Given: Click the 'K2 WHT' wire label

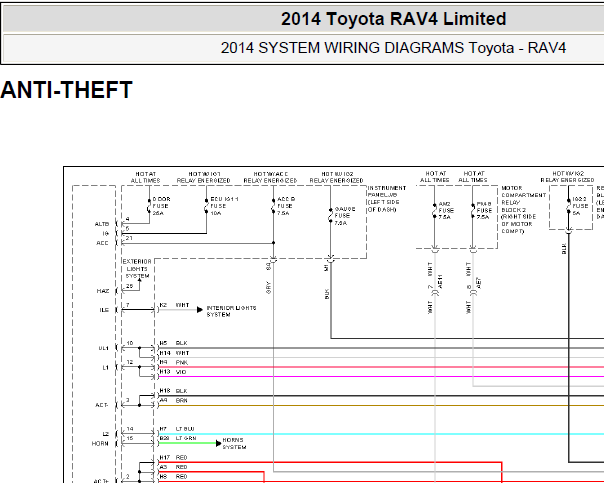Looking at the screenshot, I should pyautogui.click(x=174, y=305).
